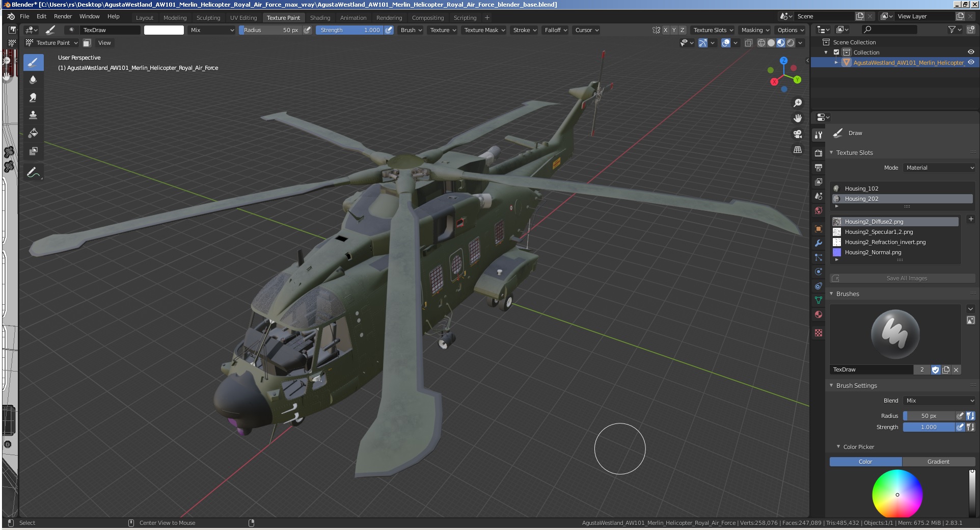Toggle Z axis symmetry
Screen dimensions: 980x530
click(x=683, y=30)
